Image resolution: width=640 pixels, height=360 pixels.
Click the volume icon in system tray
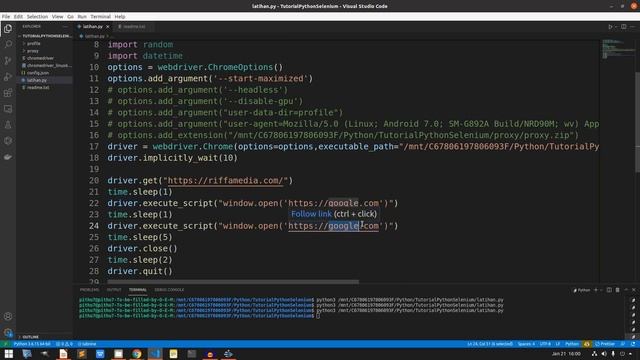tap(604, 354)
